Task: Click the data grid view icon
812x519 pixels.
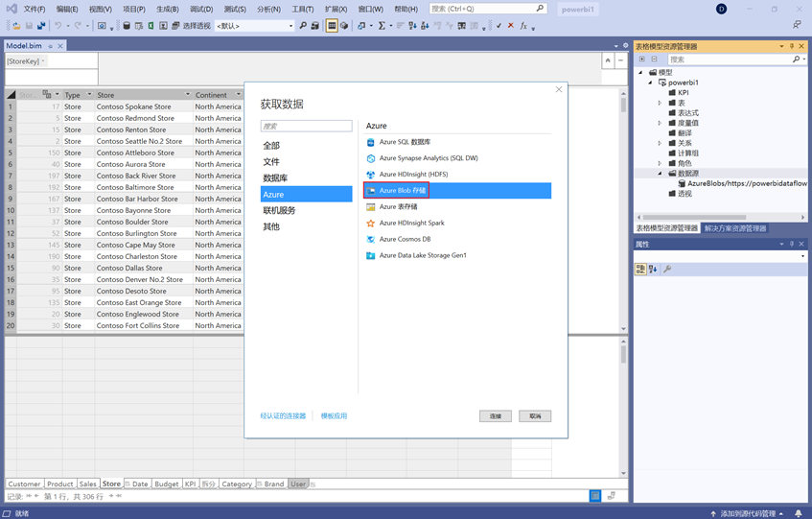Action: 332,25
